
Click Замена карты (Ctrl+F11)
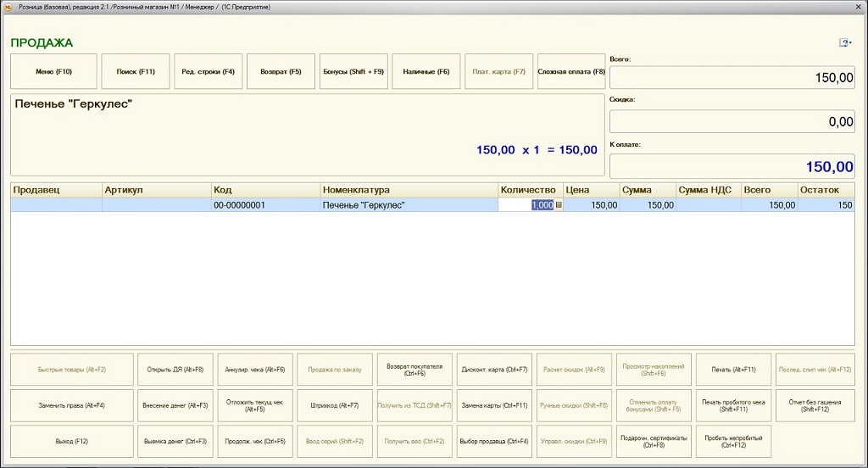click(x=494, y=405)
